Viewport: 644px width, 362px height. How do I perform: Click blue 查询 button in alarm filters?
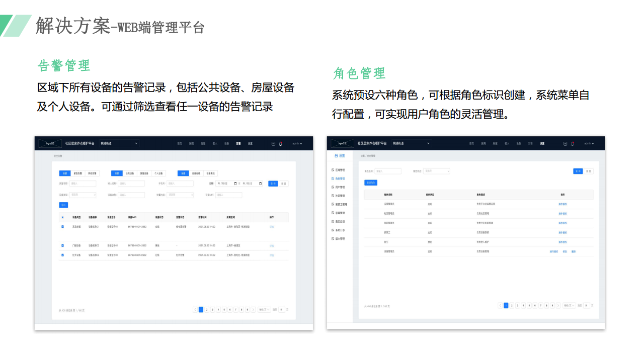click(273, 184)
